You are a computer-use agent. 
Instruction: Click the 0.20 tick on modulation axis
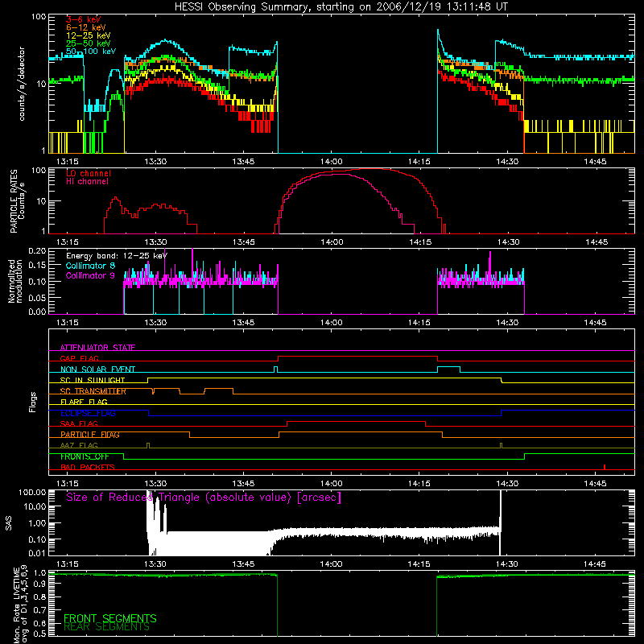coord(37,250)
